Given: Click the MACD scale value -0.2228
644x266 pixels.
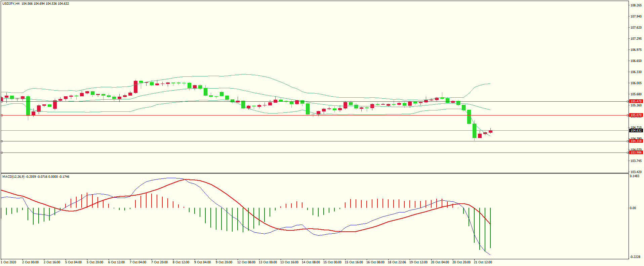Looking at the screenshot, I should (x=636, y=257).
